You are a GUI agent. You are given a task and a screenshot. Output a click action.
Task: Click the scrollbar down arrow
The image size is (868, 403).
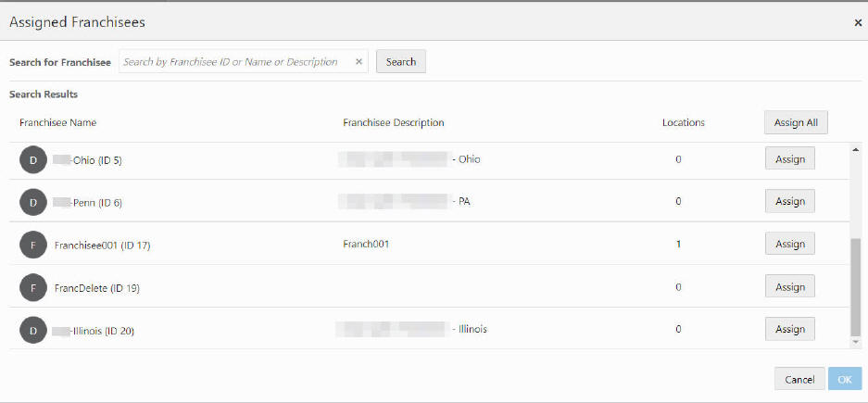[x=856, y=342]
